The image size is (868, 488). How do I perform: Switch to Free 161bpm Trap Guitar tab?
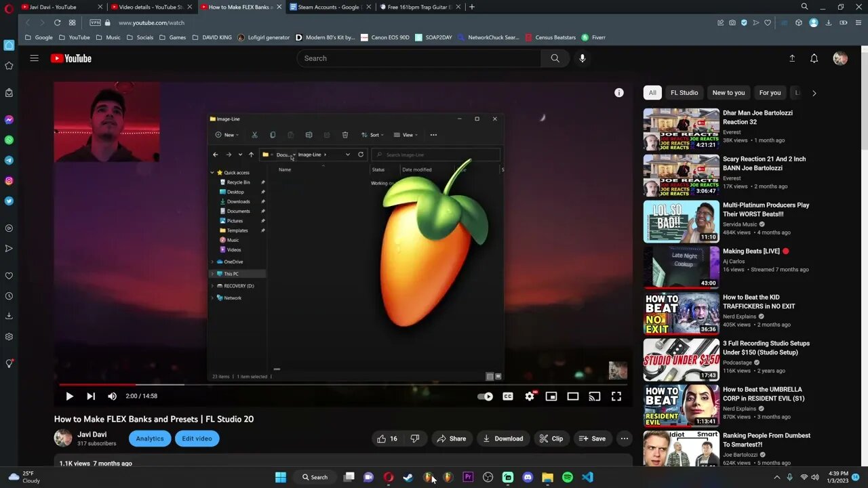point(420,7)
